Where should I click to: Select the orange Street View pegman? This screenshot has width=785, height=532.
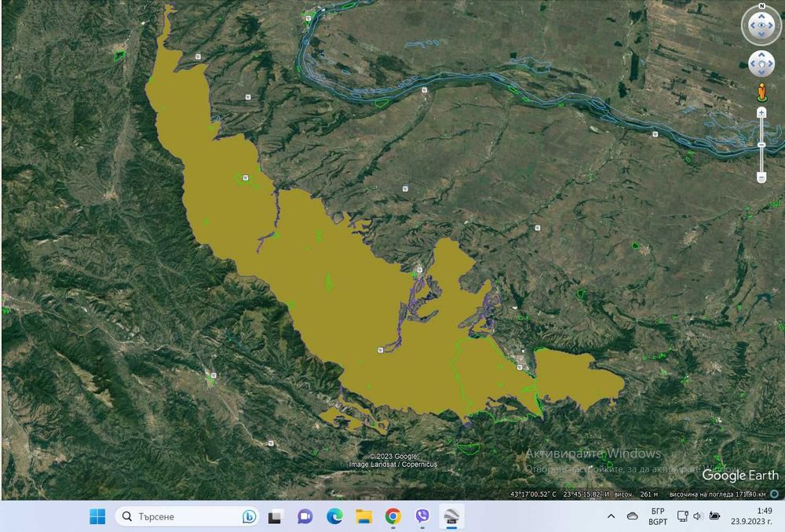[x=761, y=92]
